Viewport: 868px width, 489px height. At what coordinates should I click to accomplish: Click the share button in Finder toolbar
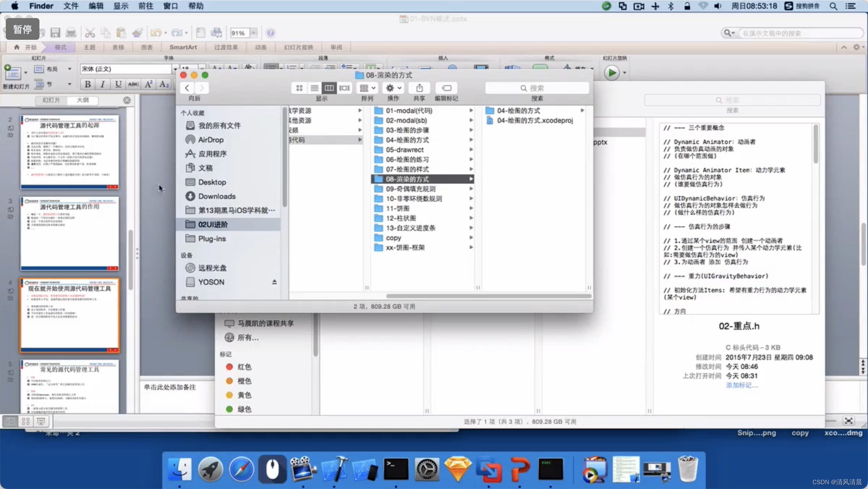[420, 88]
